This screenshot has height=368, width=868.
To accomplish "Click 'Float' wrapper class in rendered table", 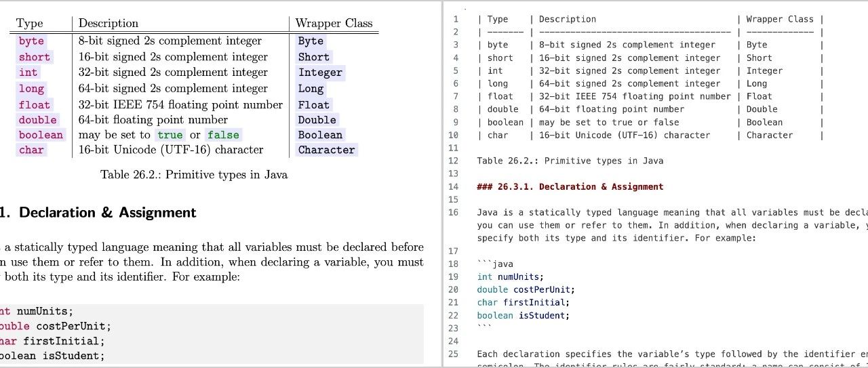I will (x=314, y=105).
